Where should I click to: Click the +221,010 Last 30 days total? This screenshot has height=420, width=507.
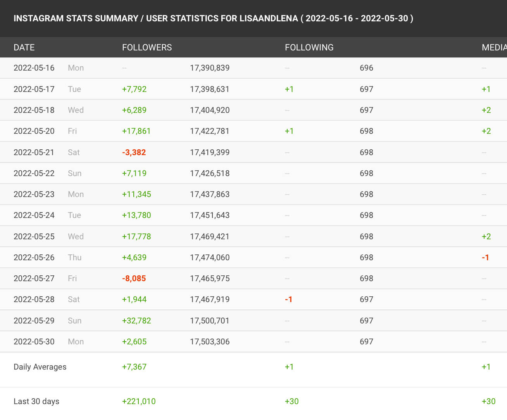click(x=139, y=401)
